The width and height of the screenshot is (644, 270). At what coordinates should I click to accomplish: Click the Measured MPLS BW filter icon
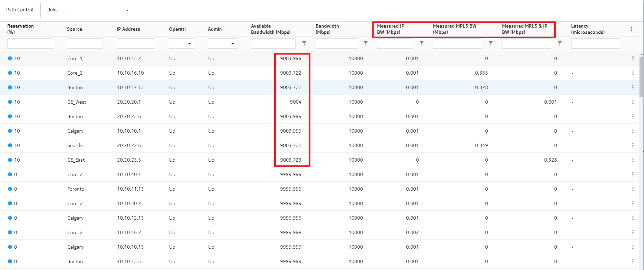(491, 44)
